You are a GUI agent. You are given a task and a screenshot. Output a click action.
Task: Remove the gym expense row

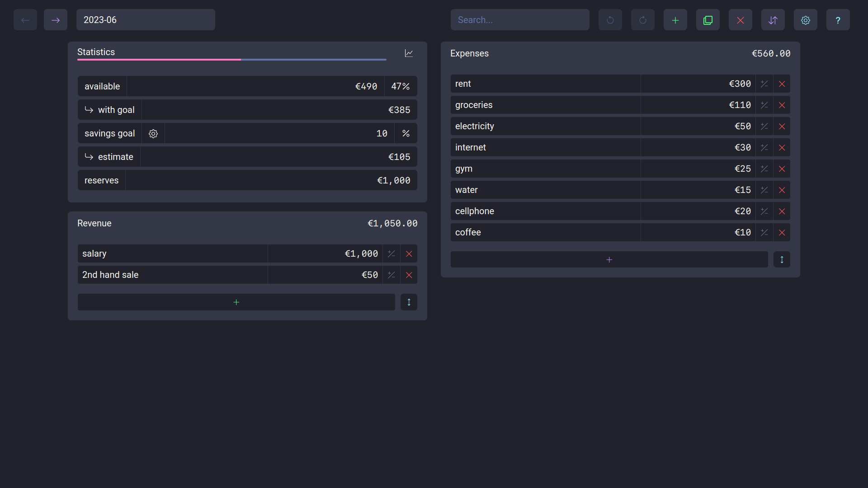(x=782, y=169)
